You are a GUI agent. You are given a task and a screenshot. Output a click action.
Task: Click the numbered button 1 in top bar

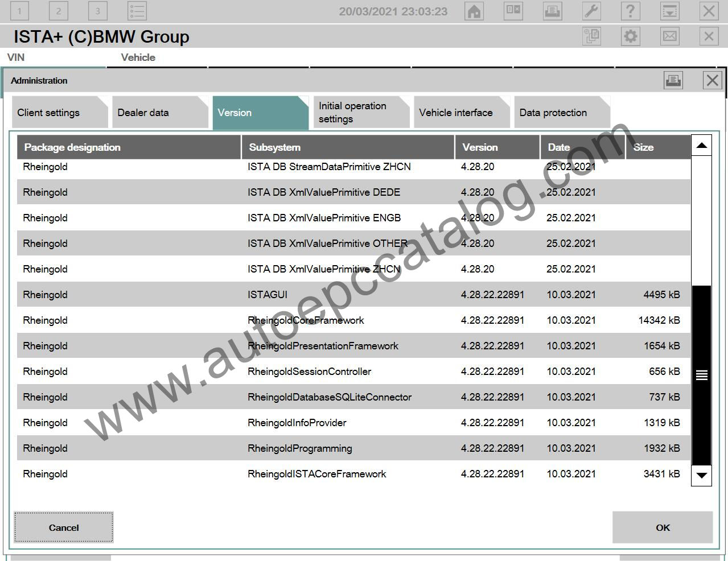click(19, 11)
